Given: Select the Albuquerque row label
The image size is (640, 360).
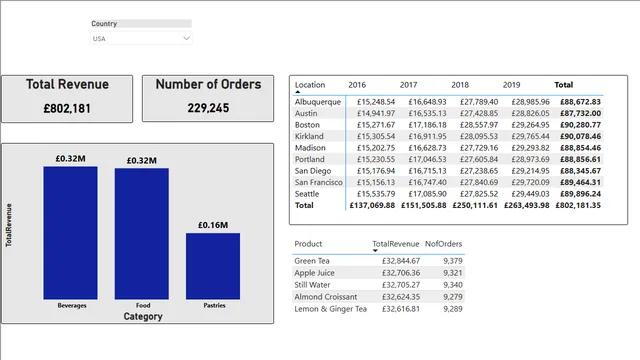Looking at the screenshot, I should (318, 102).
